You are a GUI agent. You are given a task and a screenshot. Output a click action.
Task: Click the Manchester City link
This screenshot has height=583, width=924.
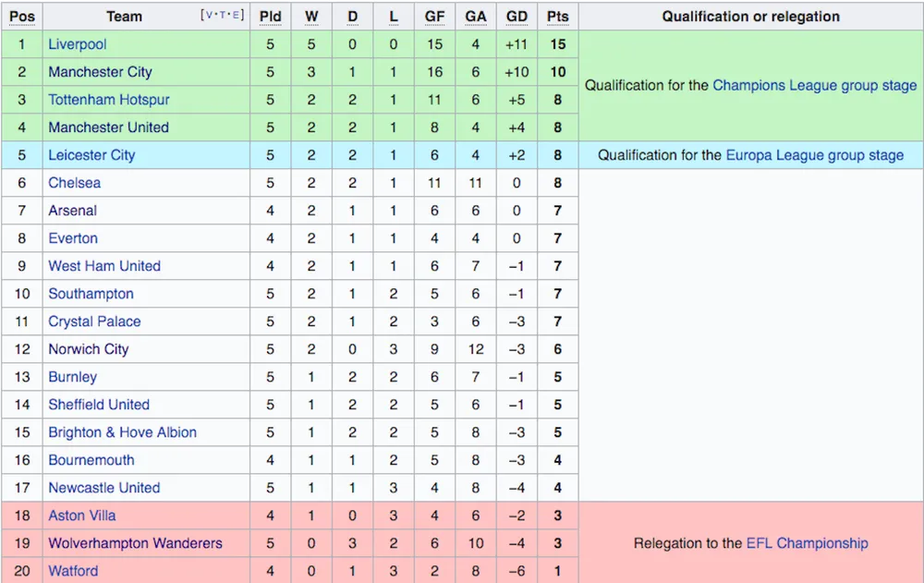tap(100, 72)
